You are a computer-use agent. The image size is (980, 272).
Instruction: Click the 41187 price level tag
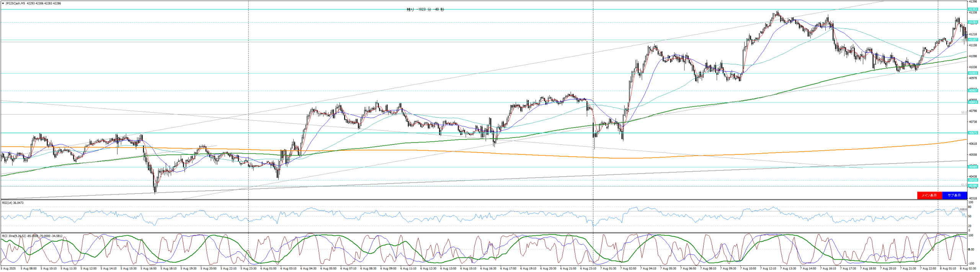tap(973, 39)
